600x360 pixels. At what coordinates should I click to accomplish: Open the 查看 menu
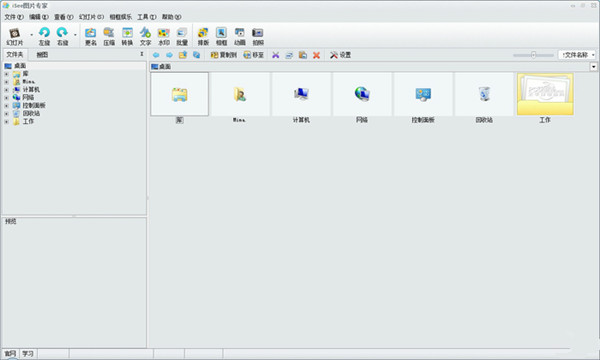click(x=64, y=17)
